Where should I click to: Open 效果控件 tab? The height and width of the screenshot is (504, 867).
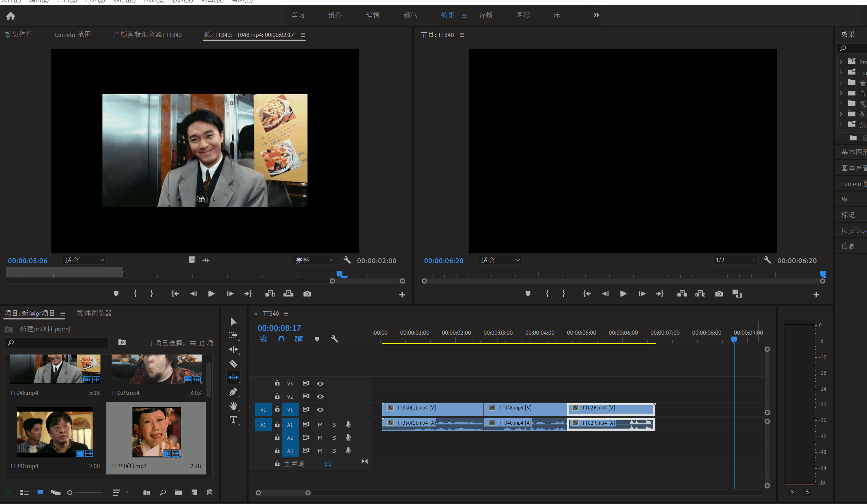18,34
